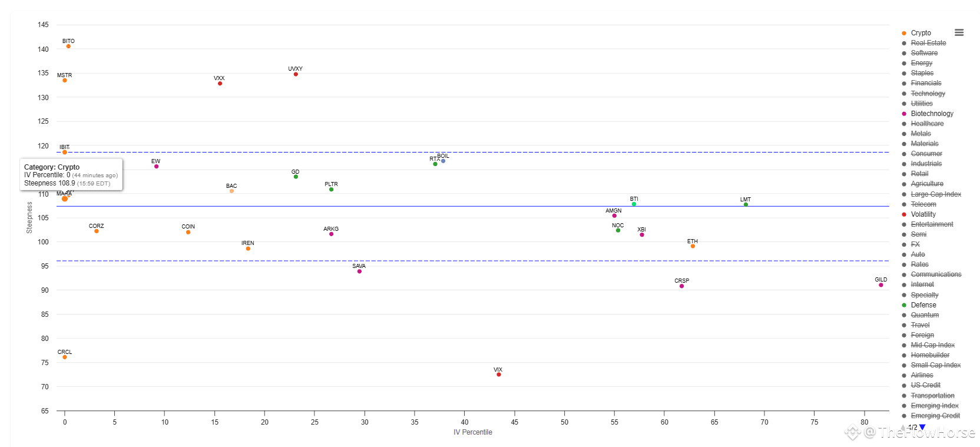
Task: Show Software series in legend
Action: (924, 53)
